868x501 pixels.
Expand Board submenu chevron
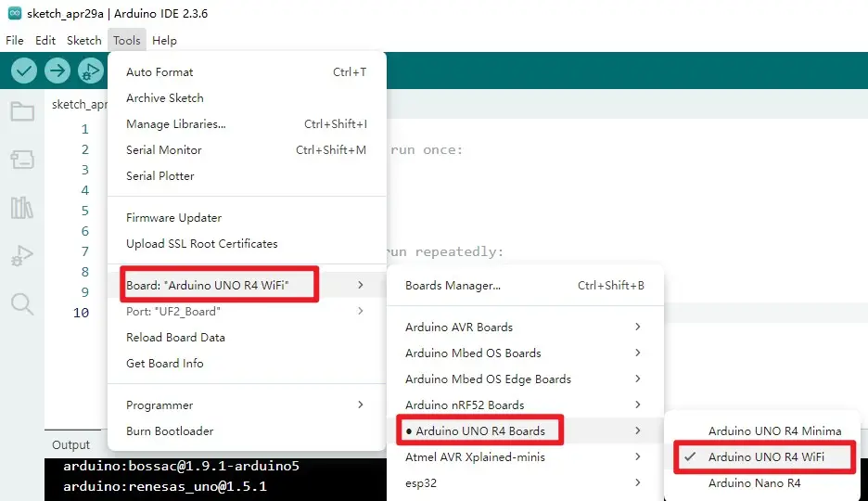[x=361, y=285]
